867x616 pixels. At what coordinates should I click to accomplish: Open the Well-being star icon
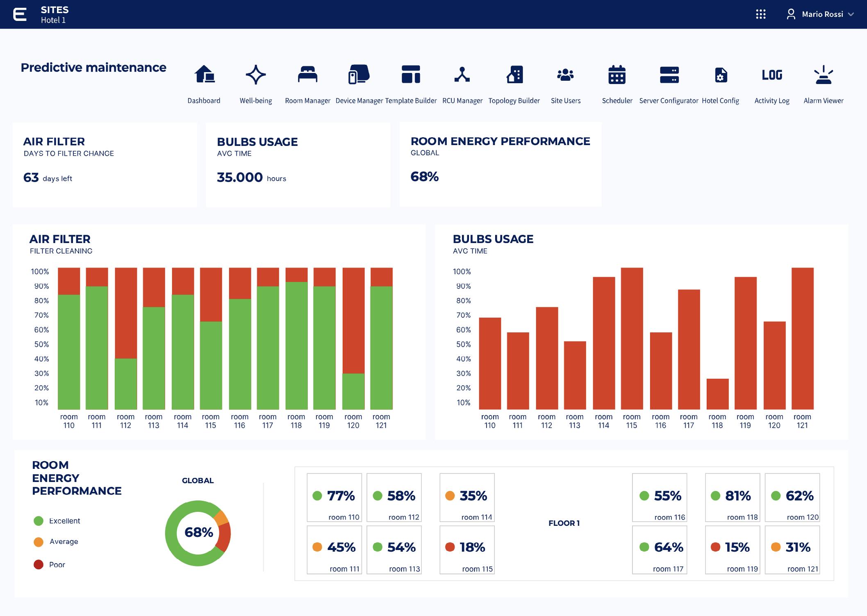pos(256,75)
